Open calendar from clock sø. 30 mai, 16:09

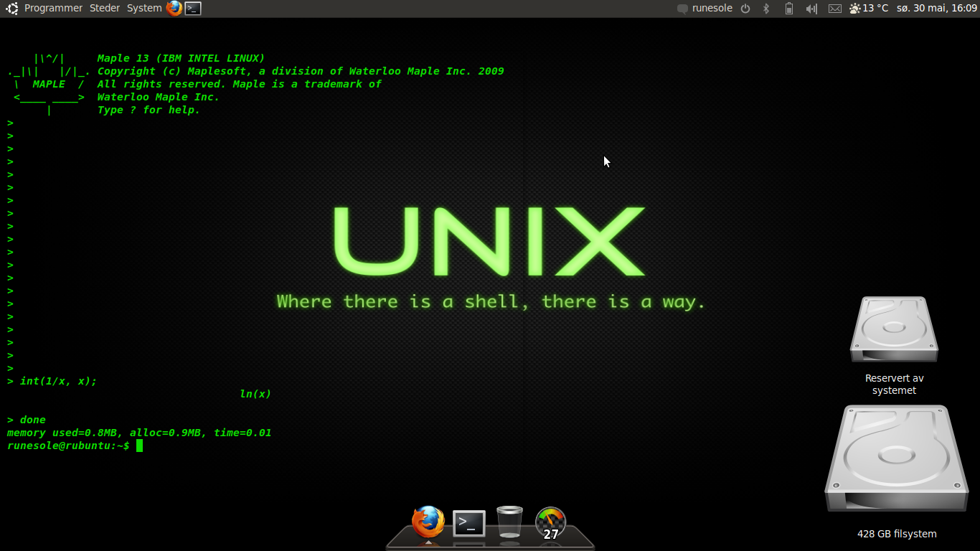937,8
